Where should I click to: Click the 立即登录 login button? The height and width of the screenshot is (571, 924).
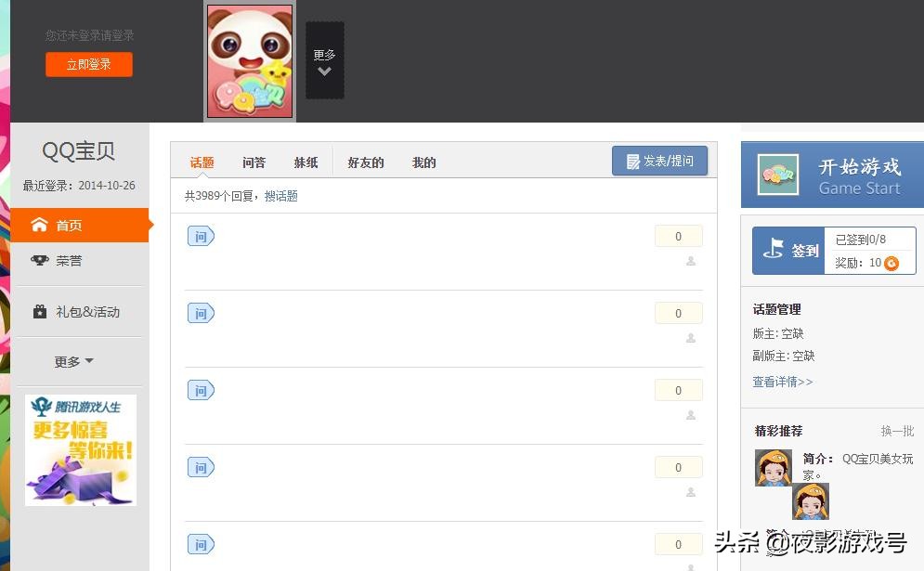[89, 64]
